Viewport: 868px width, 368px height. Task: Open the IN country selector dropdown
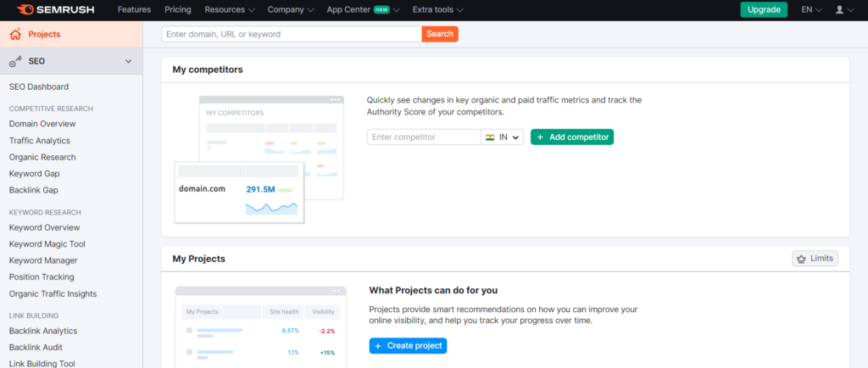pyautogui.click(x=502, y=137)
